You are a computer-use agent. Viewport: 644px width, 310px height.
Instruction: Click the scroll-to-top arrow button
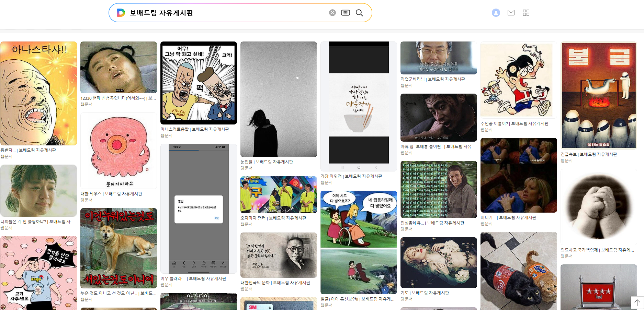point(637,302)
